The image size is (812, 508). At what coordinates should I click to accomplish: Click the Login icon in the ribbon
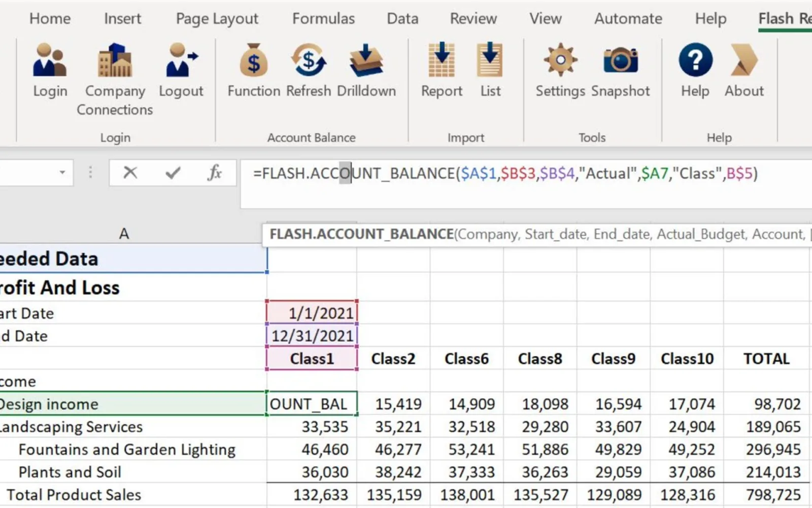coord(50,70)
